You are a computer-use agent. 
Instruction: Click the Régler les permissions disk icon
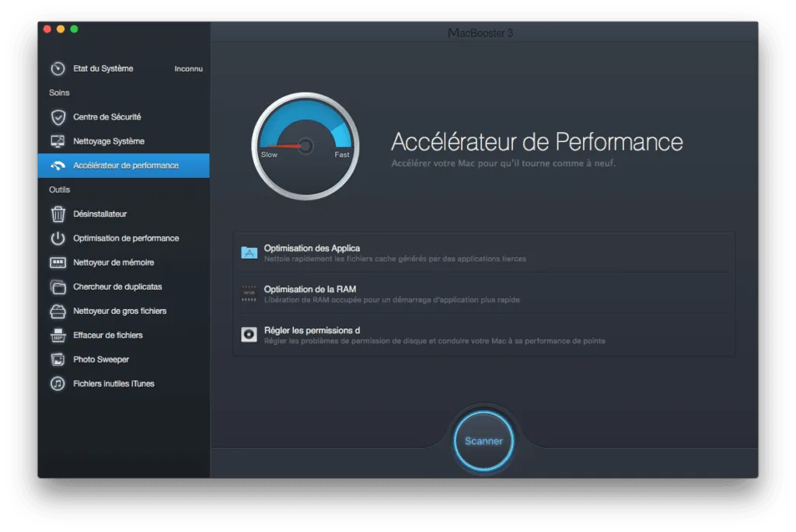pyautogui.click(x=250, y=334)
